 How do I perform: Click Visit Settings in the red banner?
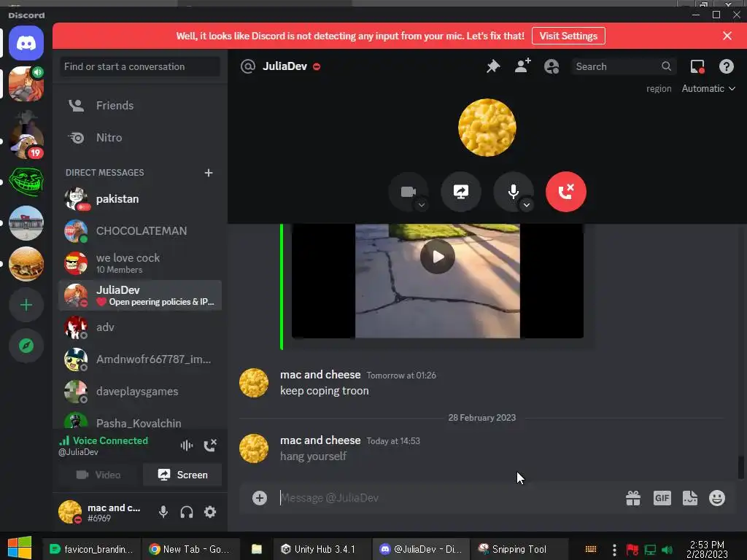coord(568,36)
